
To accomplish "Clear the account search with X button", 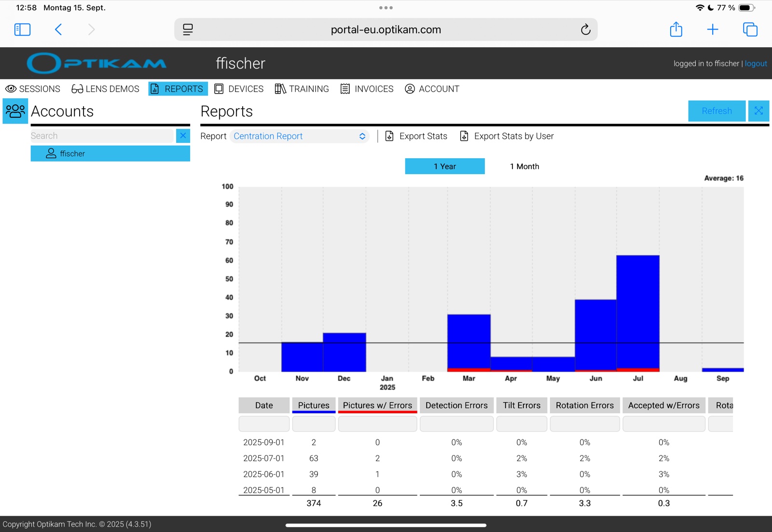I will click(x=183, y=136).
